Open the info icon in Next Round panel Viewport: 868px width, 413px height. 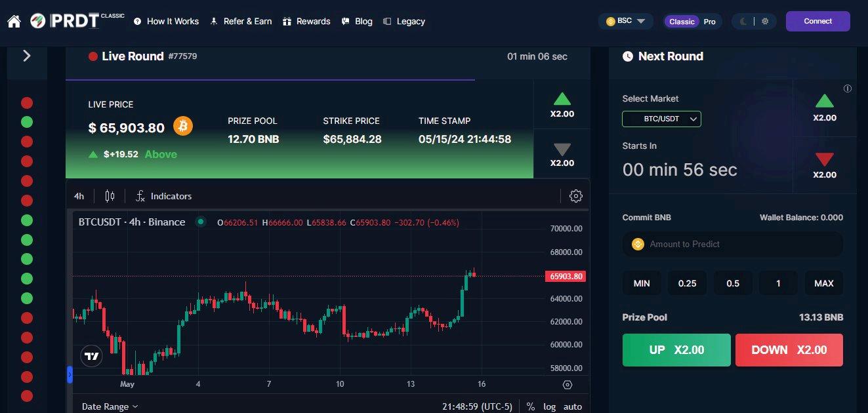[848, 88]
